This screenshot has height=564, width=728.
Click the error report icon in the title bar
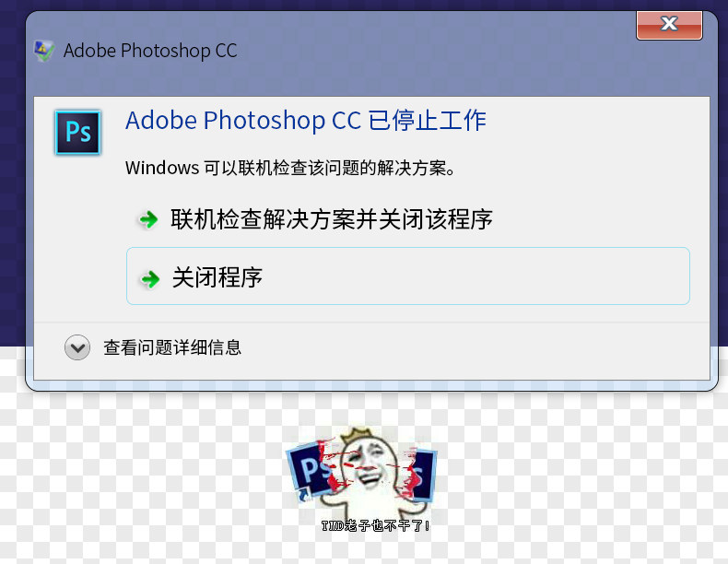point(44,51)
